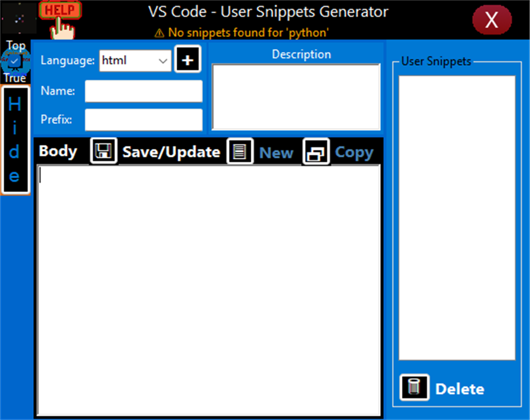This screenshot has height=420, width=530.
Task: Click the New snippet document icon
Action: pos(240,151)
